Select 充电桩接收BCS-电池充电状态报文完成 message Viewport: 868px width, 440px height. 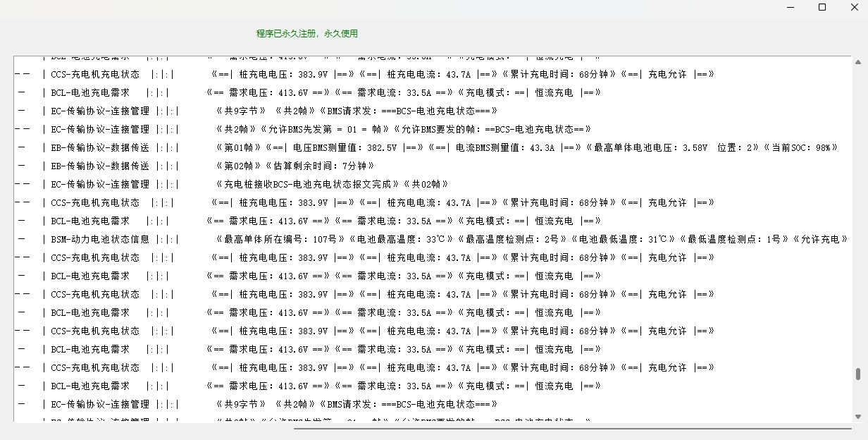[x=307, y=184]
